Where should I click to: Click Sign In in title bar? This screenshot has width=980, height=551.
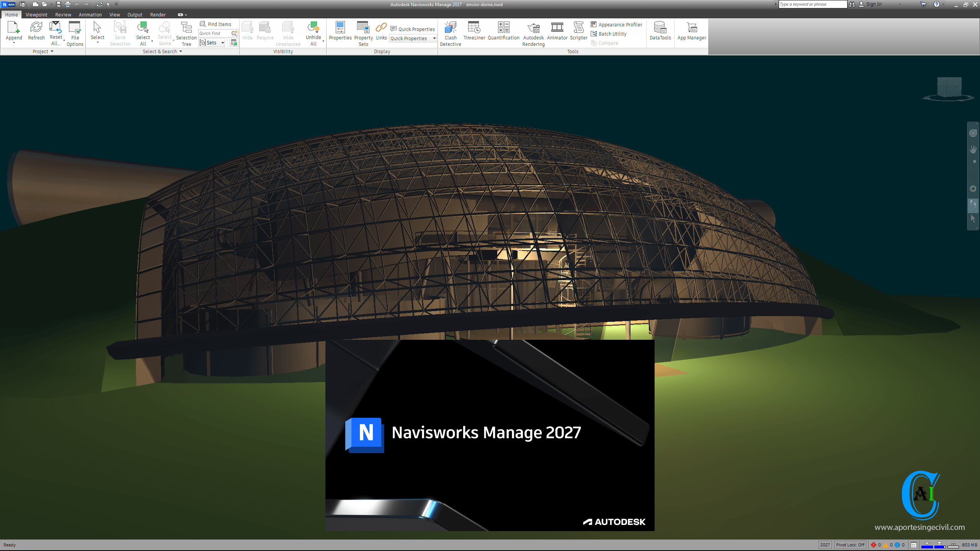point(873,4)
